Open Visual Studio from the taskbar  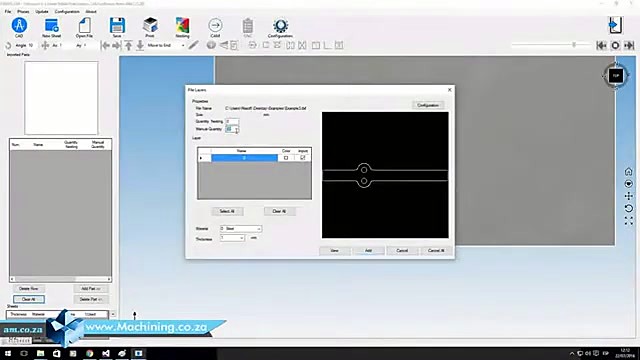coord(106,353)
